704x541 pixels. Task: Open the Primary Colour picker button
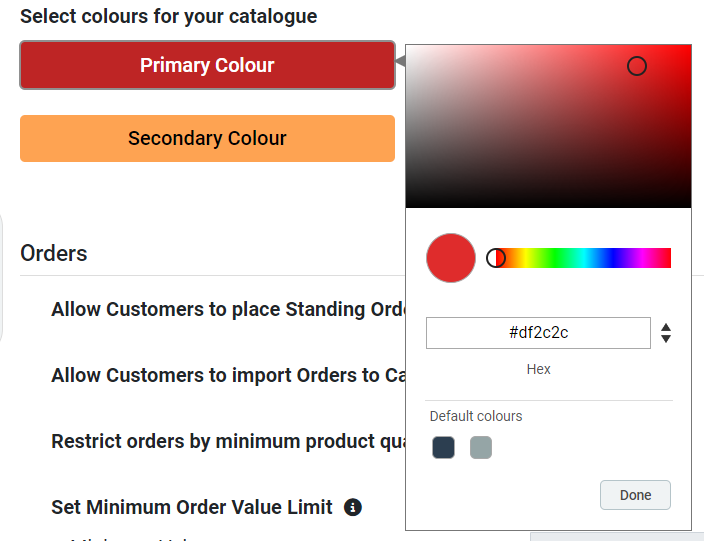click(207, 65)
